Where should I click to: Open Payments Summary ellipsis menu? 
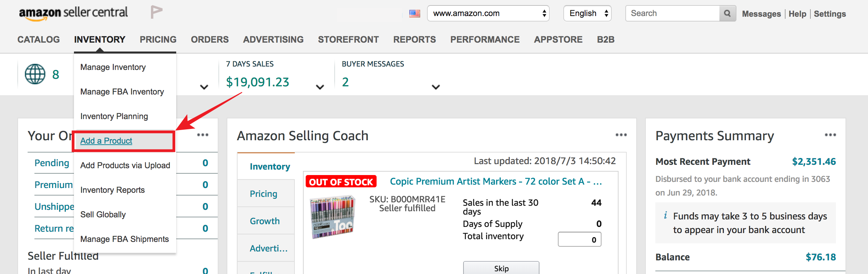[x=830, y=135]
